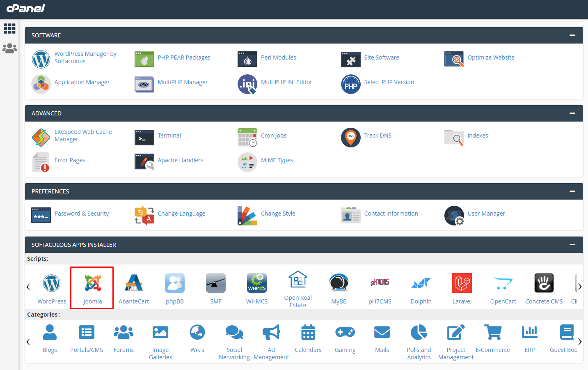This screenshot has height=370, width=588.
Task: Show previous scripts with left arrow
Action: click(28, 287)
